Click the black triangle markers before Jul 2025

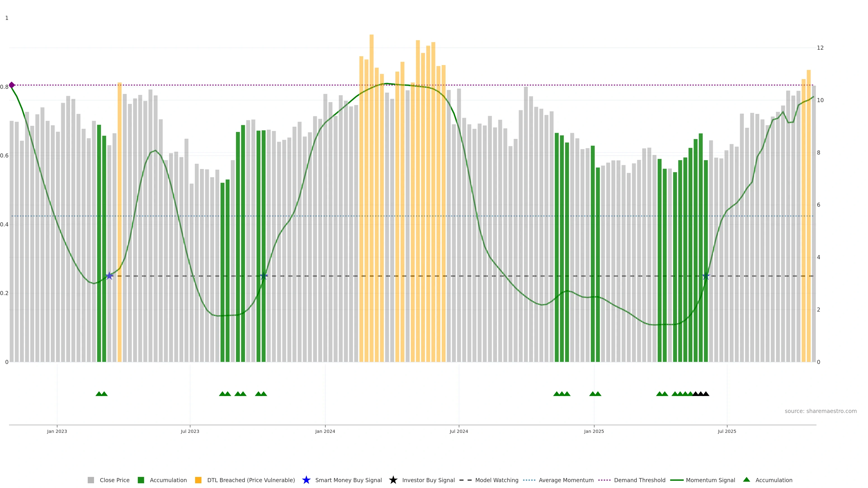click(701, 394)
